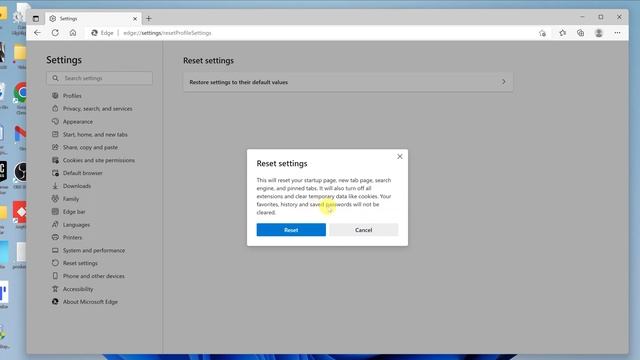Click the Search settings field

pyautogui.click(x=100, y=78)
